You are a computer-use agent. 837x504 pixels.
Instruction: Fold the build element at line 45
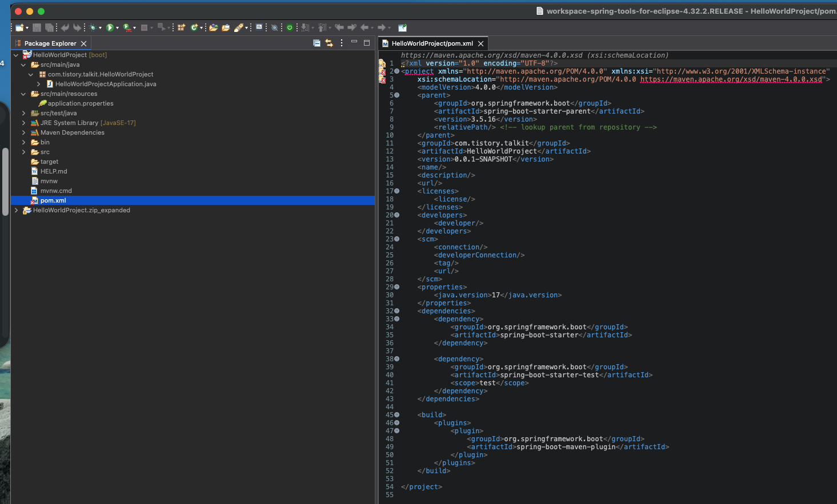[x=397, y=415]
